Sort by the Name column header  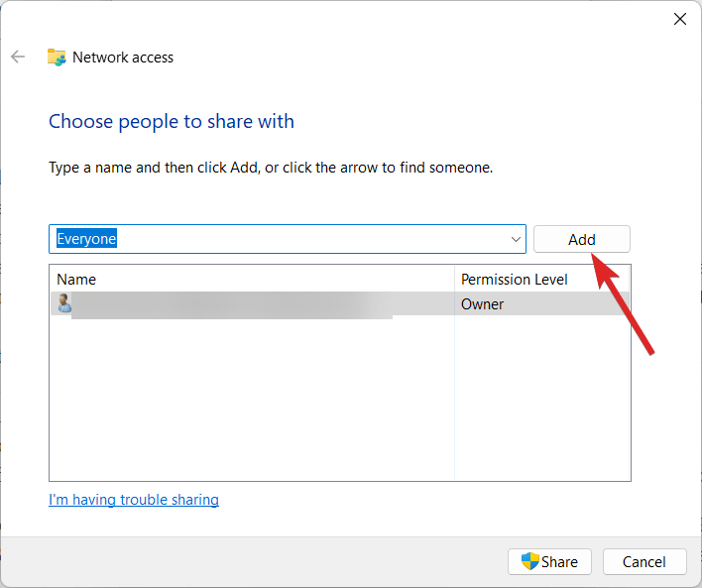(76, 280)
